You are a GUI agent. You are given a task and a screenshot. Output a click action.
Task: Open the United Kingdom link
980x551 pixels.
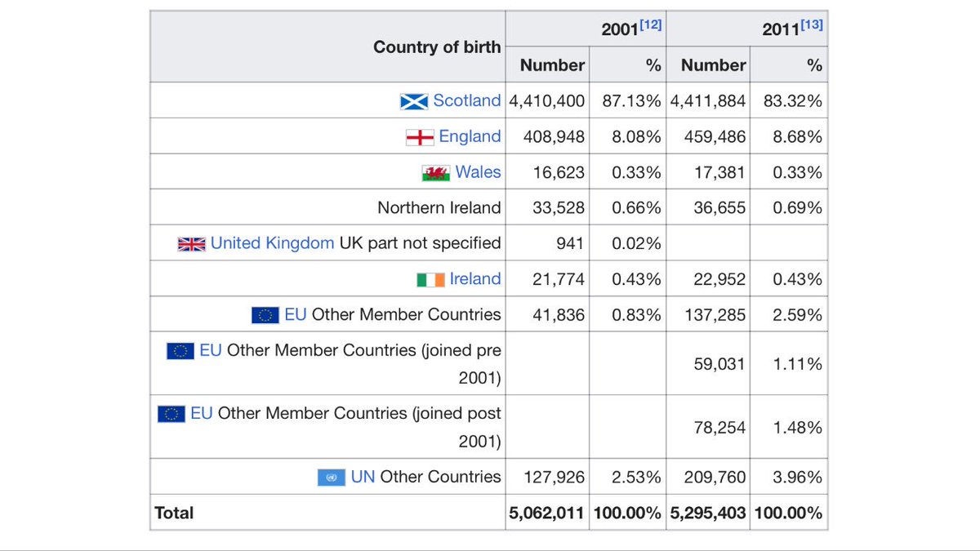272,243
